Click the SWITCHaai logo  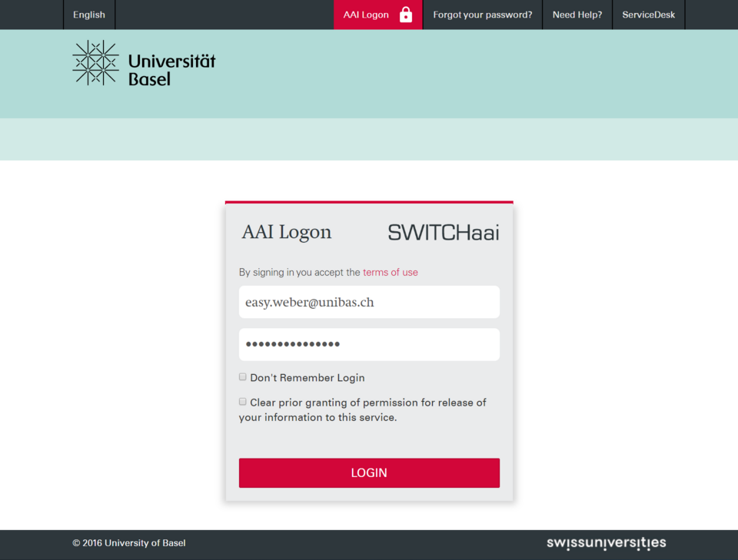click(444, 232)
